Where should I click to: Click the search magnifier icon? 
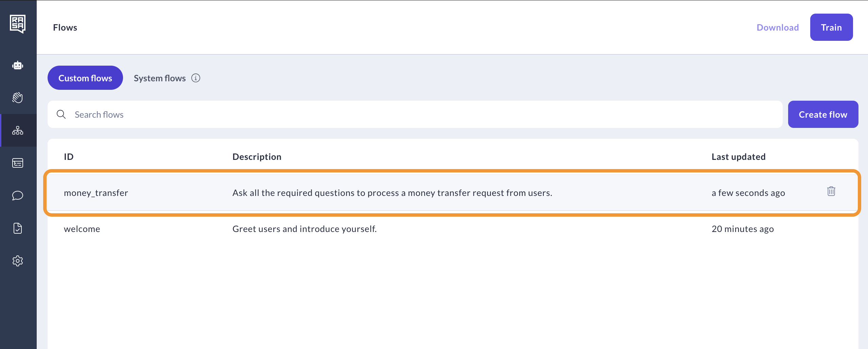click(61, 114)
